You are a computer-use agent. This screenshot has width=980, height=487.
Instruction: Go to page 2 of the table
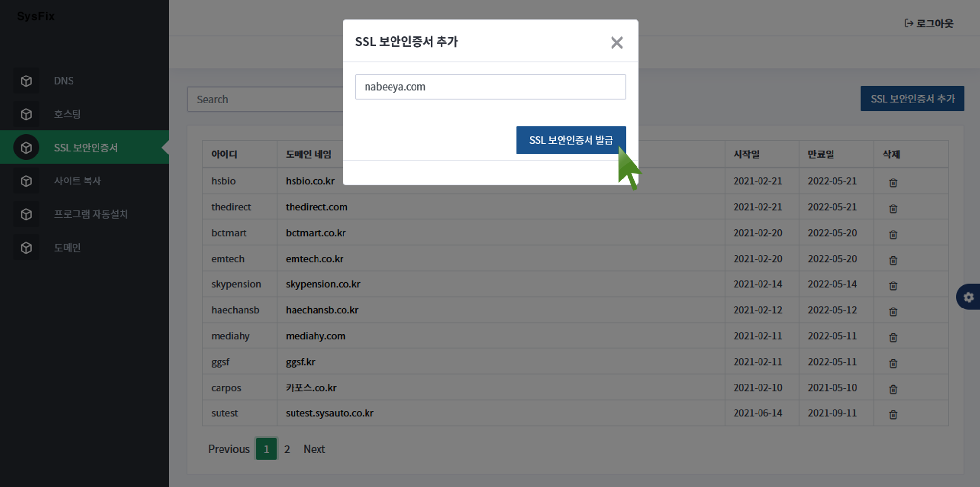click(x=287, y=449)
